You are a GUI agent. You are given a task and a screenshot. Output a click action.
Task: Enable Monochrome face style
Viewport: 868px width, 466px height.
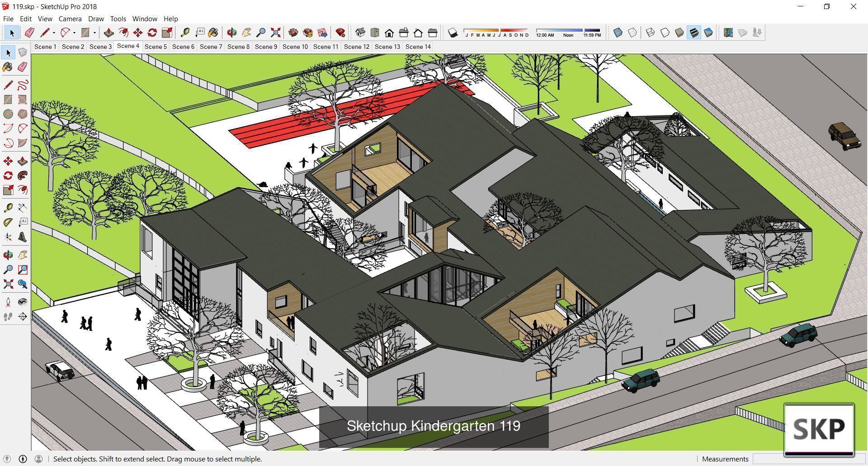point(708,33)
